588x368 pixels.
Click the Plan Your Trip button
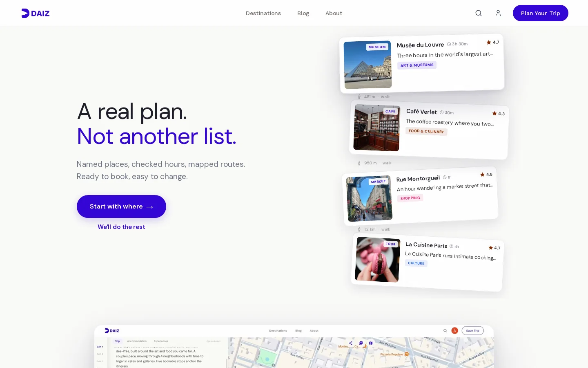pyautogui.click(x=541, y=13)
